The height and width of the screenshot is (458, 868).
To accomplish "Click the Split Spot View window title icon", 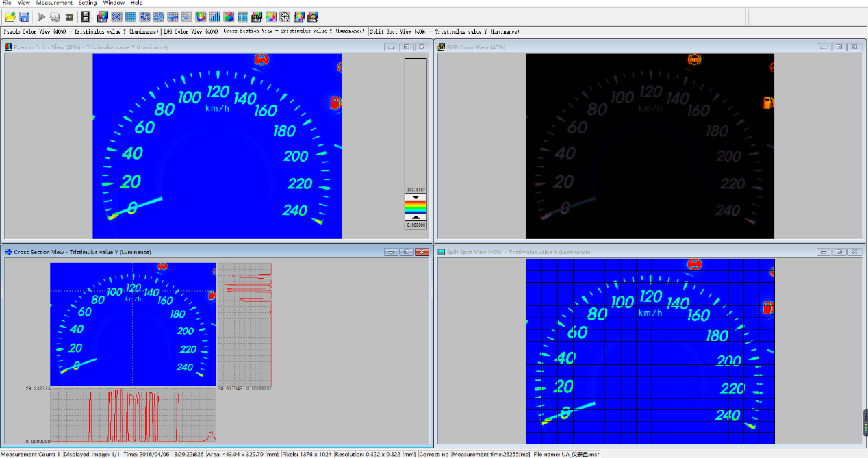I will 442,252.
